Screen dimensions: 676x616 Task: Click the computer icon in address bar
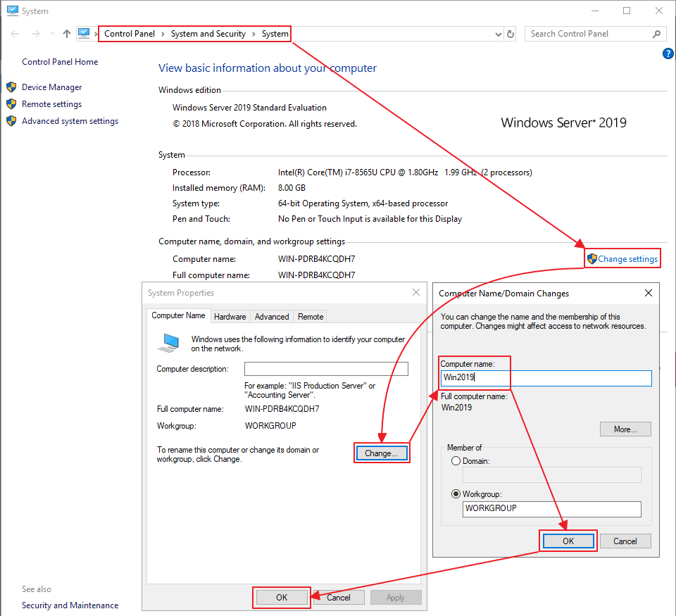pyautogui.click(x=84, y=34)
